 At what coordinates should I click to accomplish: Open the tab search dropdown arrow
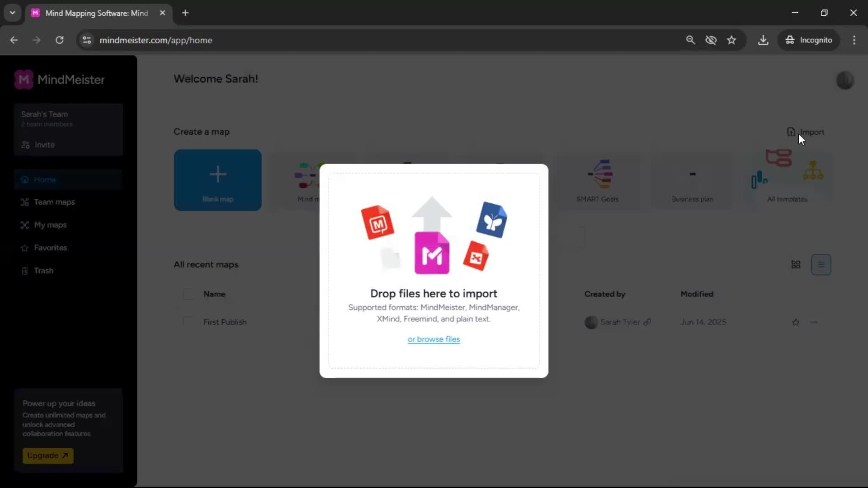13,13
